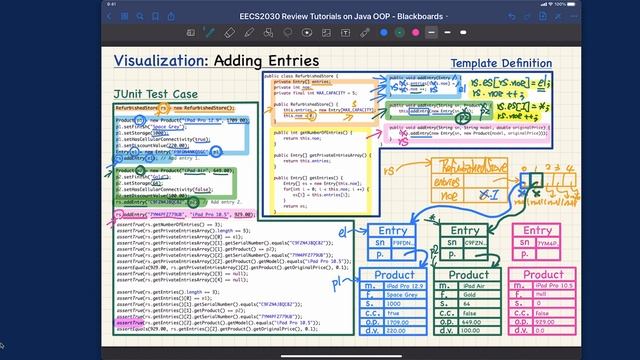The image size is (640, 360).
Task: Bookmark the current page
Action: coord(156,16)
